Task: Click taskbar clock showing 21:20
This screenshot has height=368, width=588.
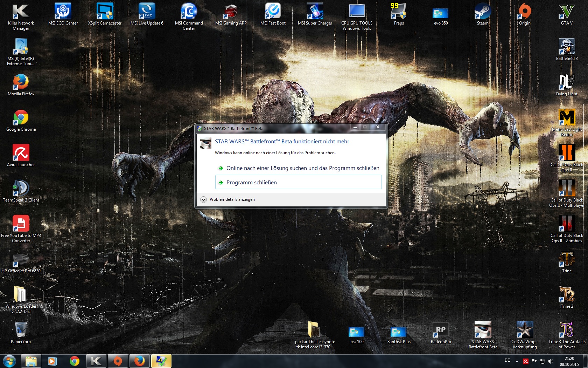Action: (x=569, y=361)
